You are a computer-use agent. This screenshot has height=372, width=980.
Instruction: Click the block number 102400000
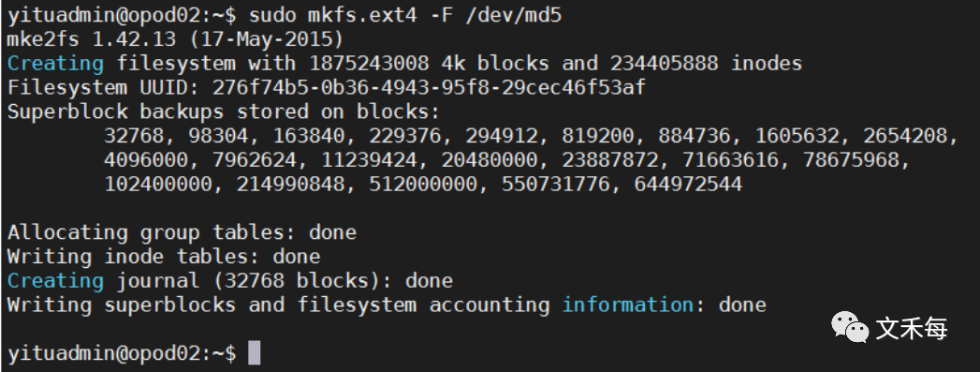[x=157, y=185]
